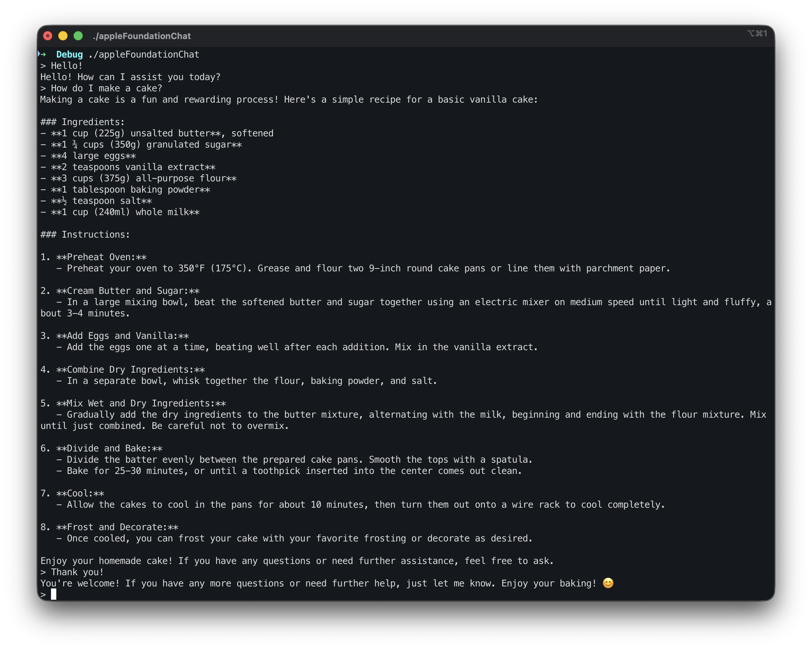Close the terminal window with red button

coord(48,36)
